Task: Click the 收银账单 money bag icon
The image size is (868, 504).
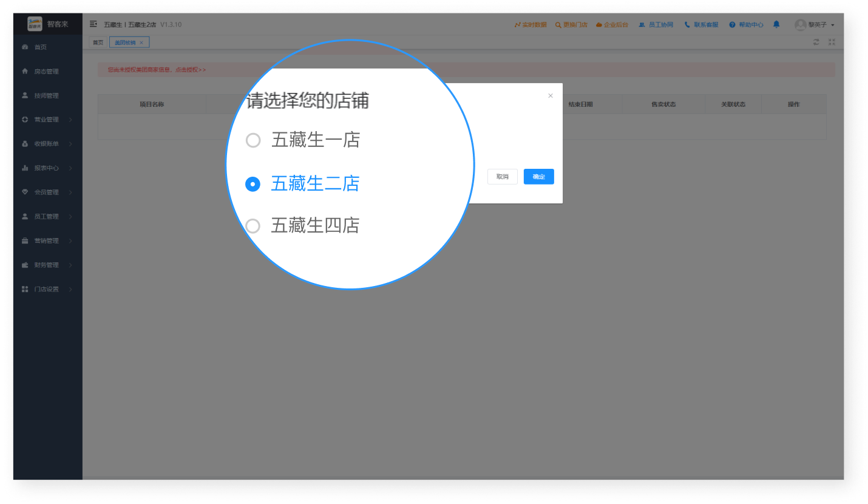Action: 25,144
